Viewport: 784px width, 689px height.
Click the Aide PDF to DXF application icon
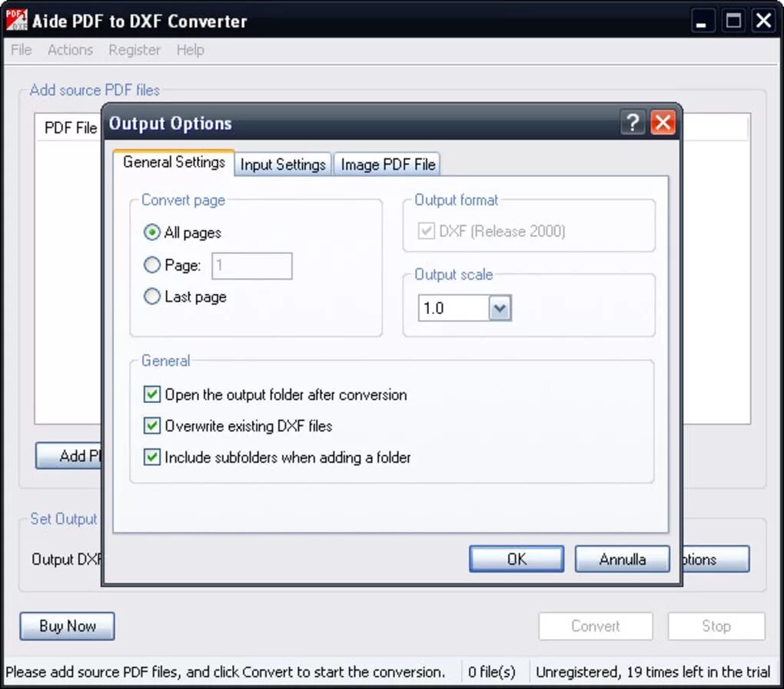tap(16, 20)
